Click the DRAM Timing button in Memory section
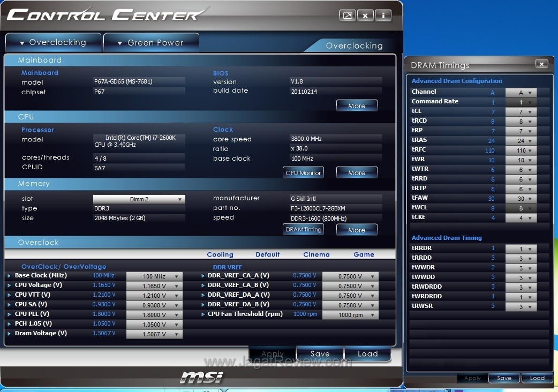Image resolution: width=558 pixels, height=392 pixels. 303,229
